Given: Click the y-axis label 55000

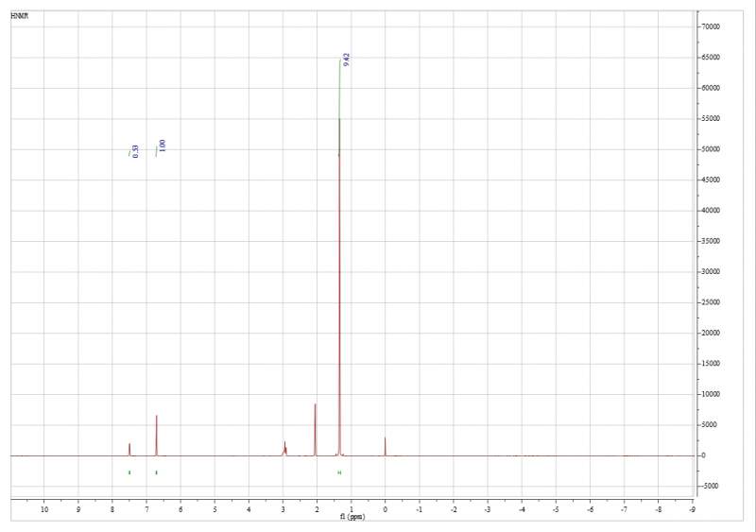Looking at the screenshot, I should pyautogui.click(x=712, y=119).
